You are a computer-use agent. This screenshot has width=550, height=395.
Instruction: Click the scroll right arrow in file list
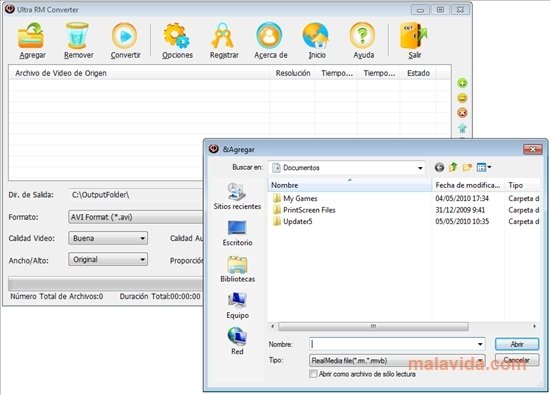pos(534,326)
